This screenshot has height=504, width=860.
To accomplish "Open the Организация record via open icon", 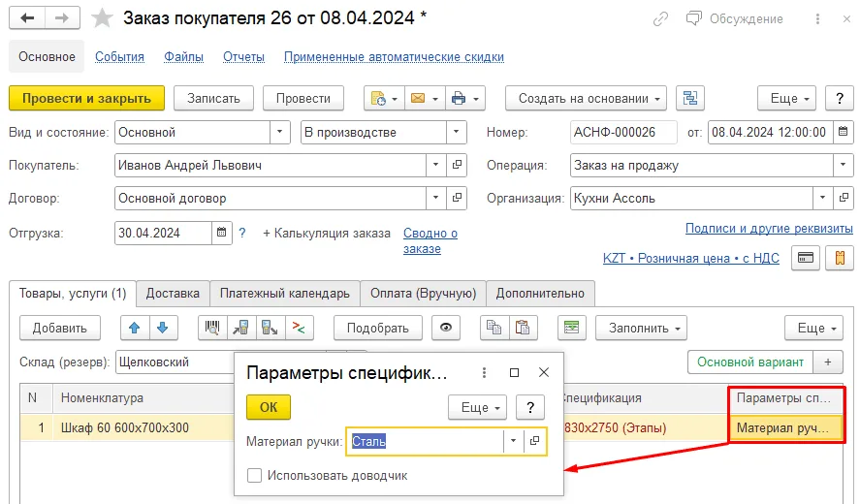I will [x=844, y=198].
